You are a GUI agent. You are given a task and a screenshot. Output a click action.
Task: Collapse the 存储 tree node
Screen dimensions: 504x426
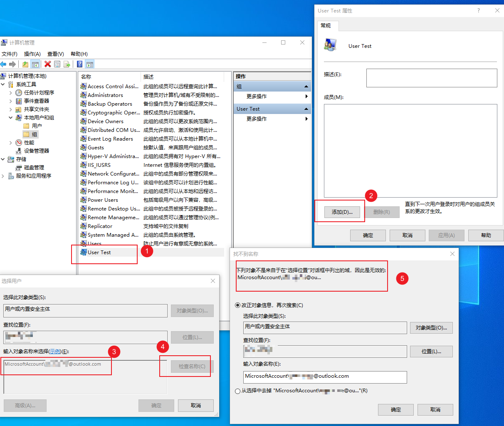[3, 159]
